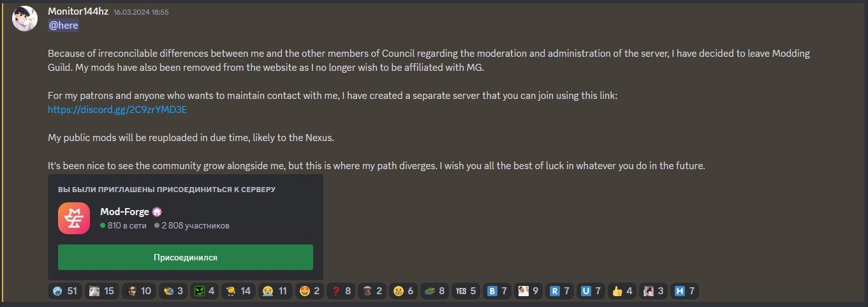Click the message timestamp 16.03.2024 18:55
The height and width of the screenshot is (307, 868).
pos(141,12)
